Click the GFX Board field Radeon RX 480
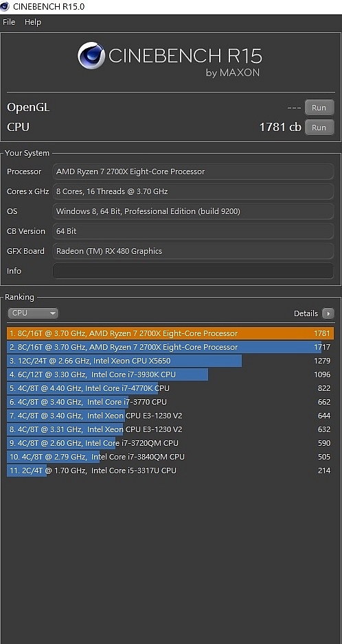 (x=193, y=251)
